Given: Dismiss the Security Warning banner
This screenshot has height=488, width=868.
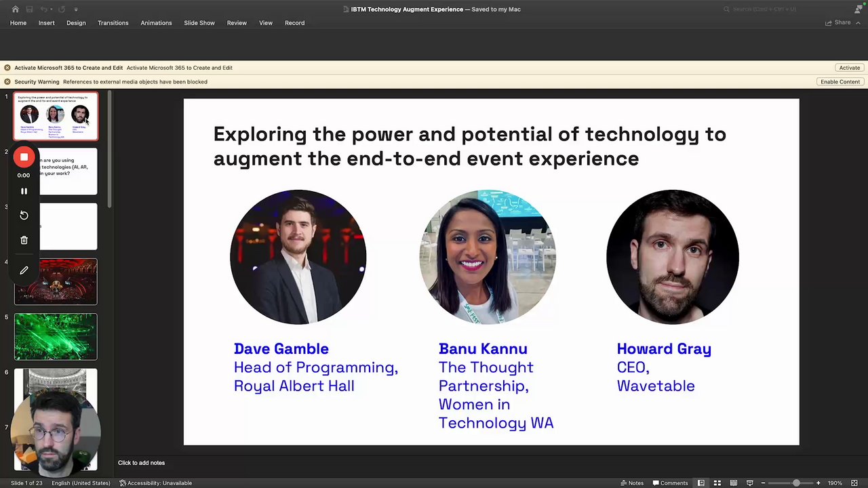Looking at the screenshot, I should point(7,81).
